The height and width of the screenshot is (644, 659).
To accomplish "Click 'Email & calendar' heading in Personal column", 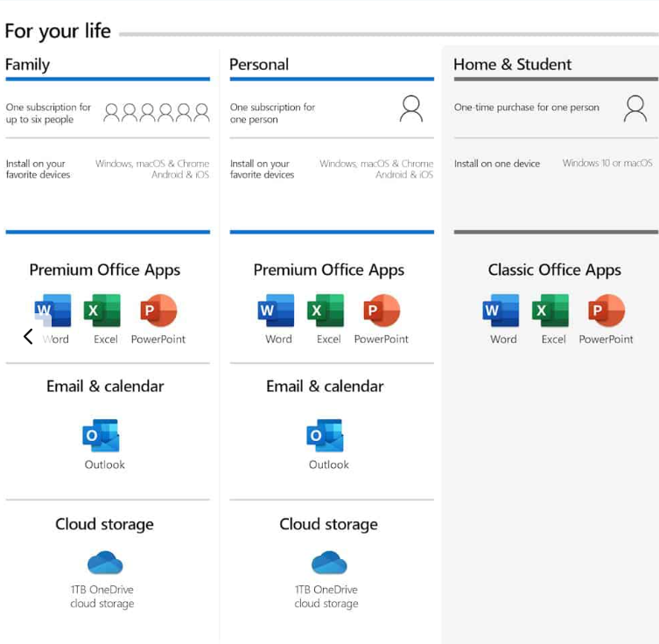I will (x=325, y=386).
